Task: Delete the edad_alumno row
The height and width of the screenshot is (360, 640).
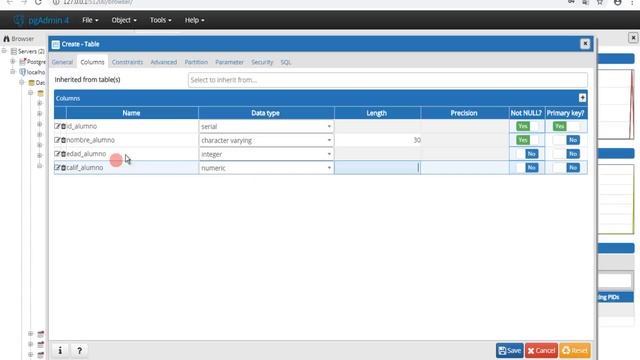Action: point(63,154)
